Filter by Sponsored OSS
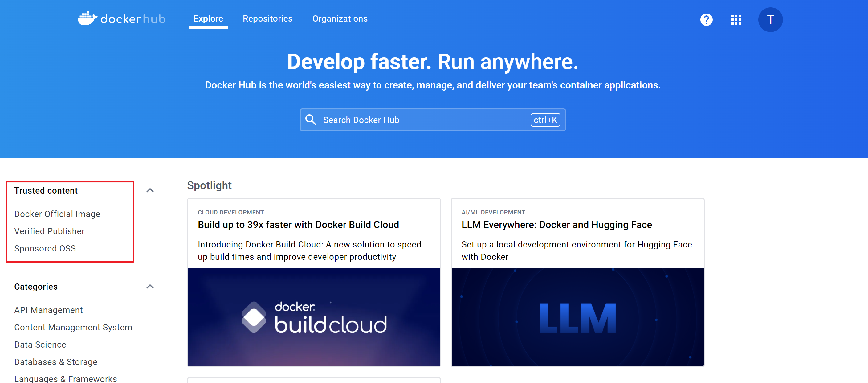Viewport: 868px width, 383px height. click(45, 248)
